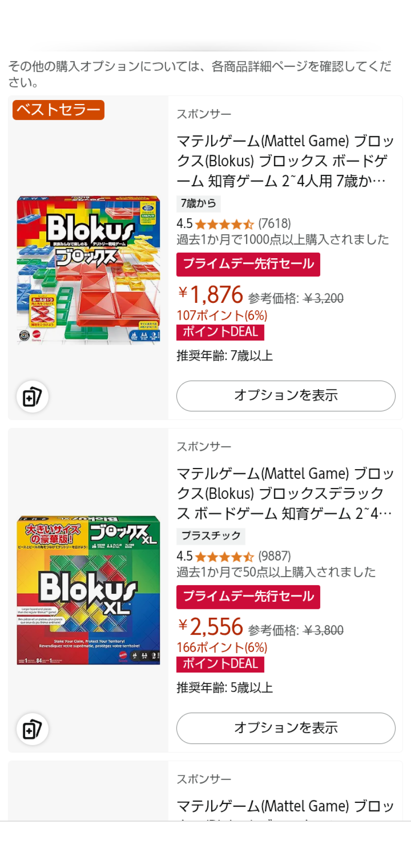Click the ポイントDEAL badge on Blokus XL

220,664
